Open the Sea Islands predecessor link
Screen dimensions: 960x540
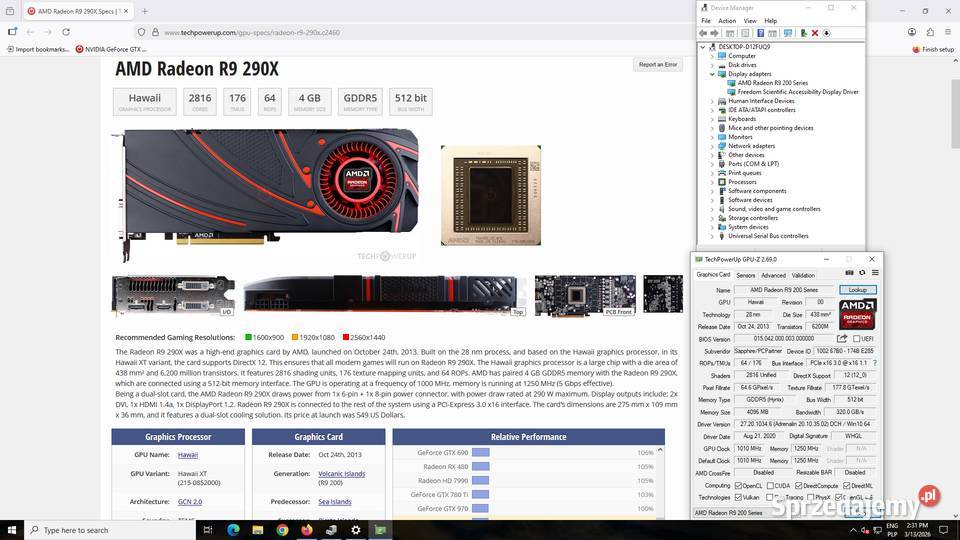[x=335, y=501]
